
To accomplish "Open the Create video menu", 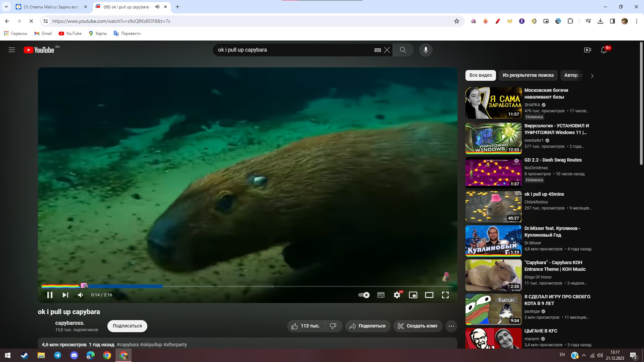I will (588, 50).
